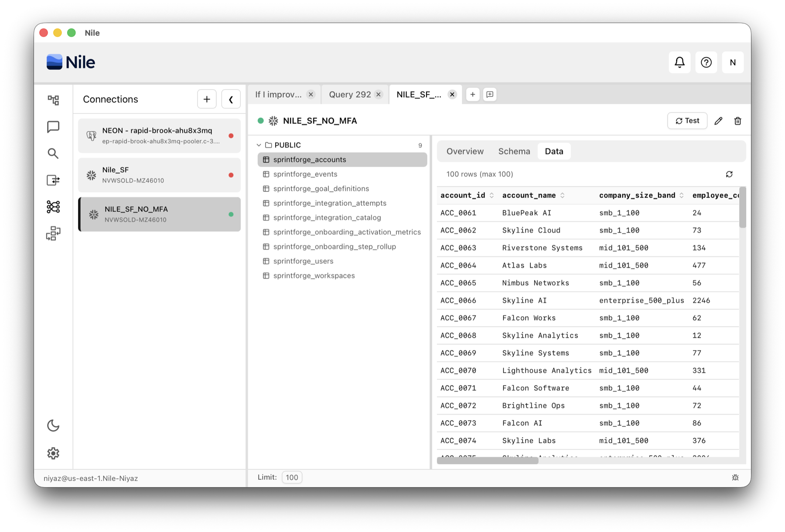This screenshot has height=532, width=785.
Task: Switch to the 'If I improv...' tab
Action: (x=278, y=95)
